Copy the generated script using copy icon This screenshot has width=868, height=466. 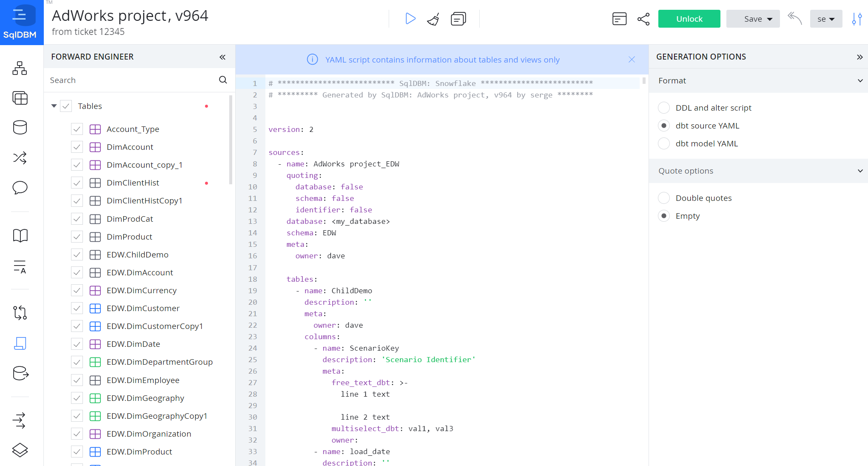(x=458, y=18)
